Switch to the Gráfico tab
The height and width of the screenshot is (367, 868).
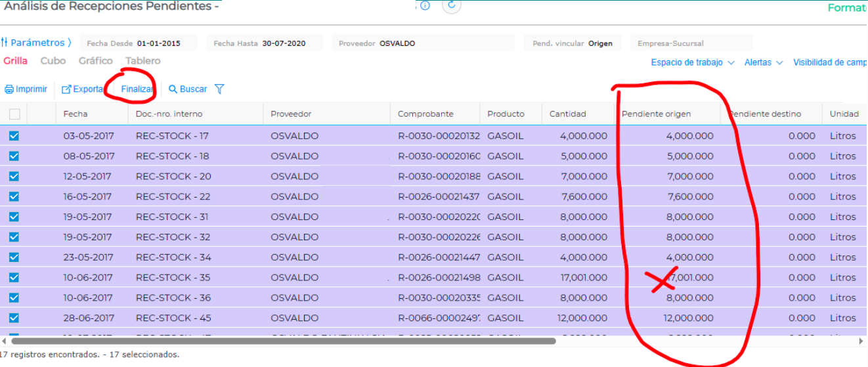pos(96,60)
